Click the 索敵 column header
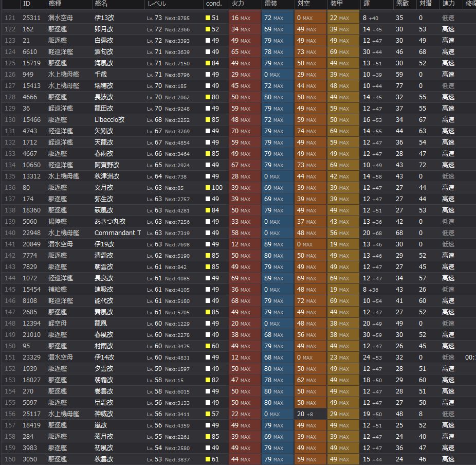 pos(402,4)
